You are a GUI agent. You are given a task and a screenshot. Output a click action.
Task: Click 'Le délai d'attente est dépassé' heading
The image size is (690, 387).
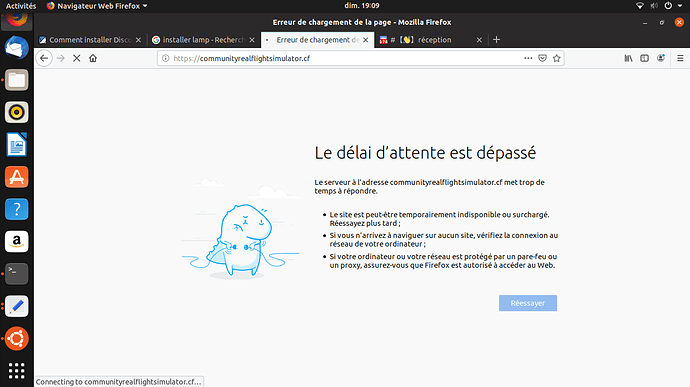coord(425,153)
